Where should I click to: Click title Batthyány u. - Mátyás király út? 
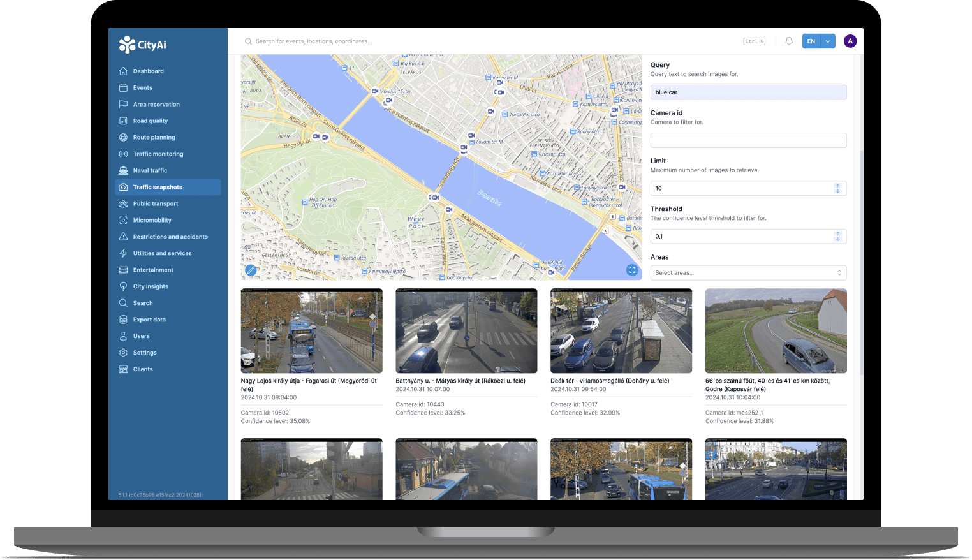460,381
